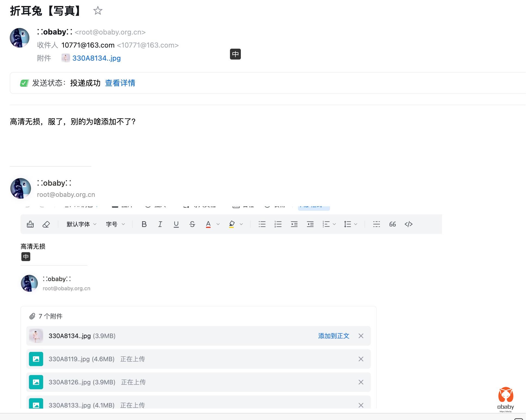This screenshot has height=420, width=526.
Task: Click the line spacing icon
Action: pos(347,224)
